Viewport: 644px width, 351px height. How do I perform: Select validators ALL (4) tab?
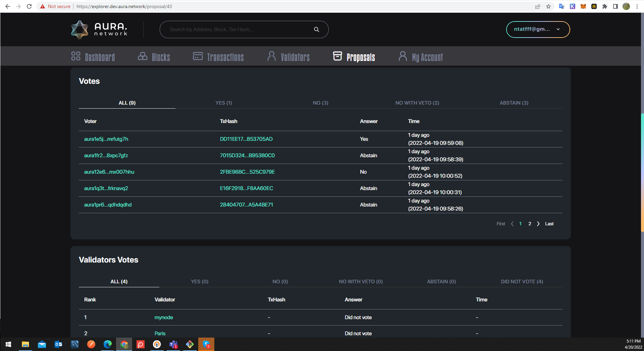click(119, 282)
